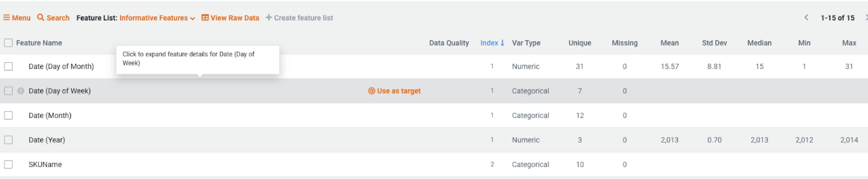Toggle the select-all Feature Name checkbox

pos(9,43)
